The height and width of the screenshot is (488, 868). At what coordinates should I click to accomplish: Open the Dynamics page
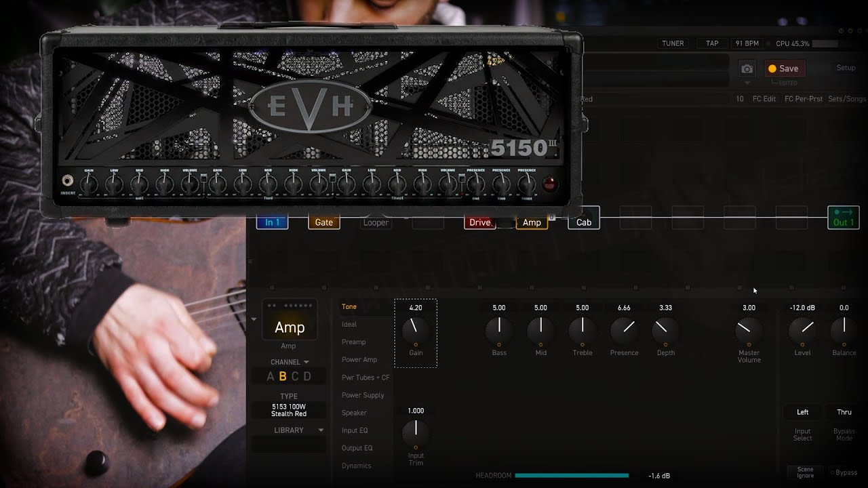(x=357, y=466)
